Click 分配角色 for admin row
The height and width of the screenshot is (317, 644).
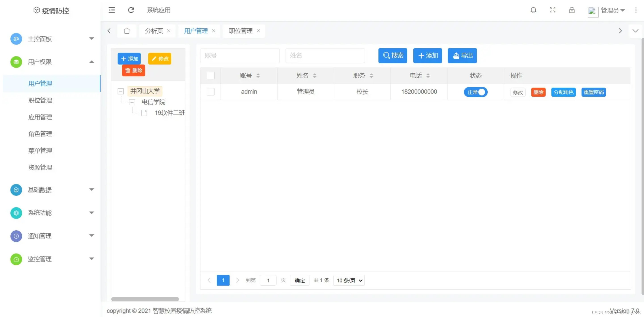click(564, 92)
